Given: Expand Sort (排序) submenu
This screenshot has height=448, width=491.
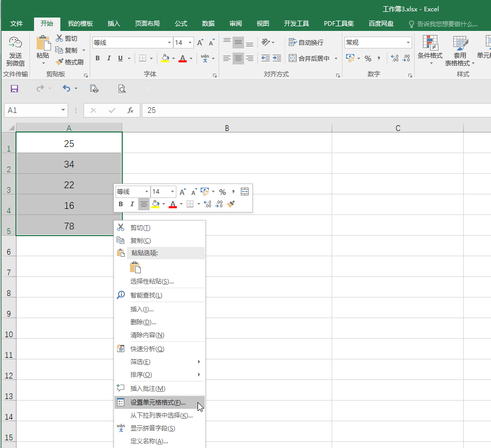Looking at the screenshot, I should (160, 374).
